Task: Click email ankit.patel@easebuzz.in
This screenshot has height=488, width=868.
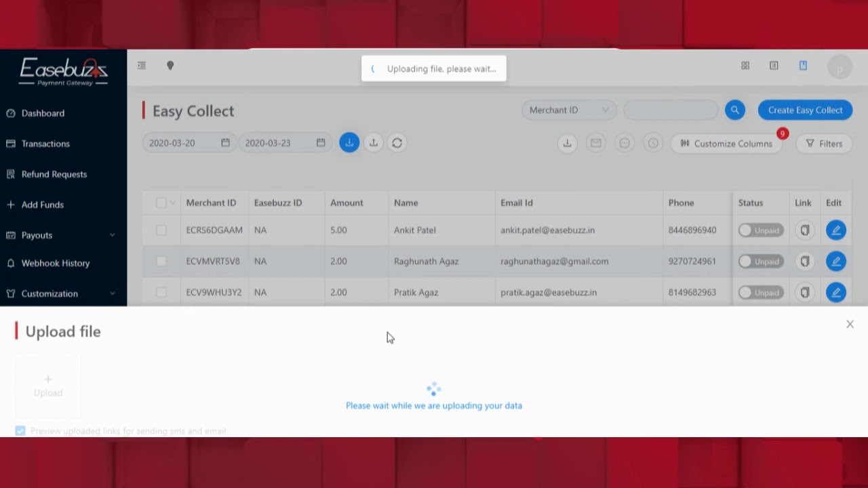Action: click(547, 230)
